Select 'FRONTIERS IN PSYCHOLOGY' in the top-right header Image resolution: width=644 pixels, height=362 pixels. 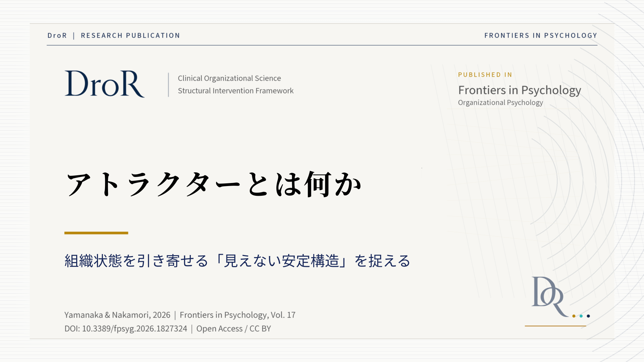coord(541,36)
